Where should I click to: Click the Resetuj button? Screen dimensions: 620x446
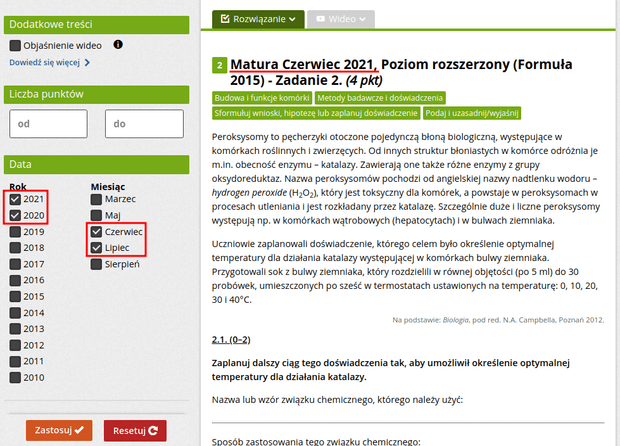coord(135,431)
